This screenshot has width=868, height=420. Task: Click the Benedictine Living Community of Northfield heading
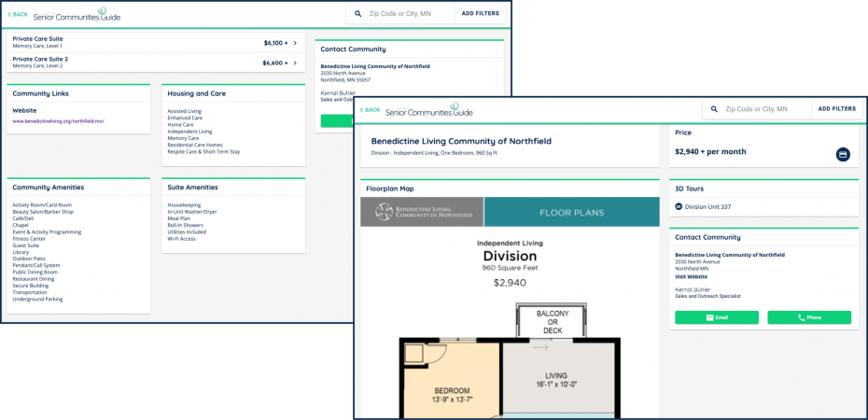(x=461, y=141)
